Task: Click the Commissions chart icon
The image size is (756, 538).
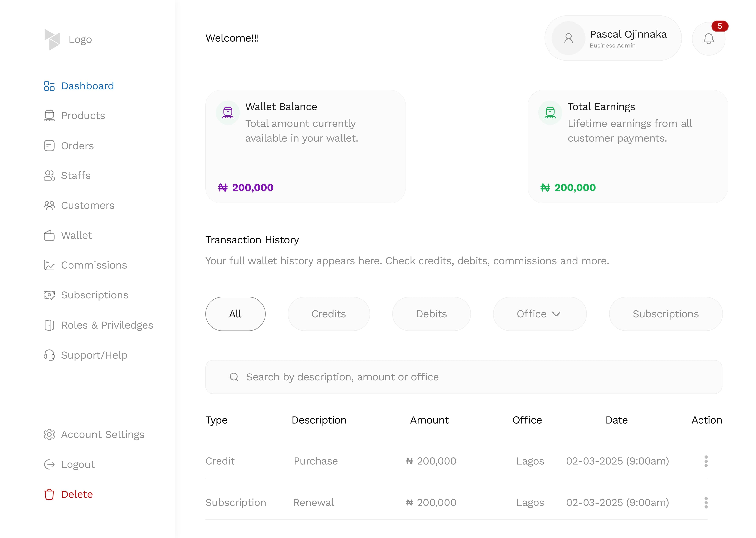Action: (x=49, y=265)
